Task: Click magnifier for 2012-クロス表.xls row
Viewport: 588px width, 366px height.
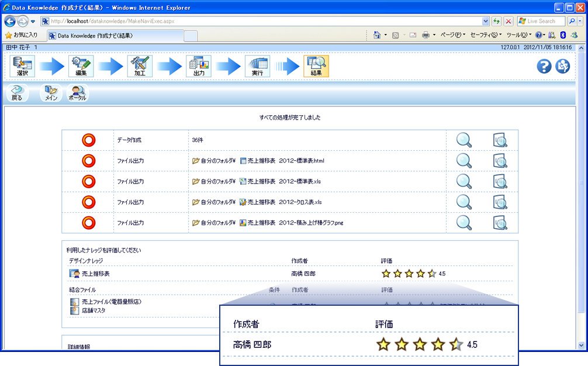Action: 464,202
